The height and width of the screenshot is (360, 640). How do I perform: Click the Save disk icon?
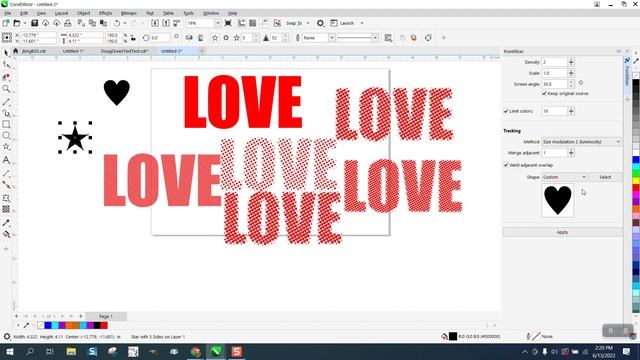click(35, 23)
